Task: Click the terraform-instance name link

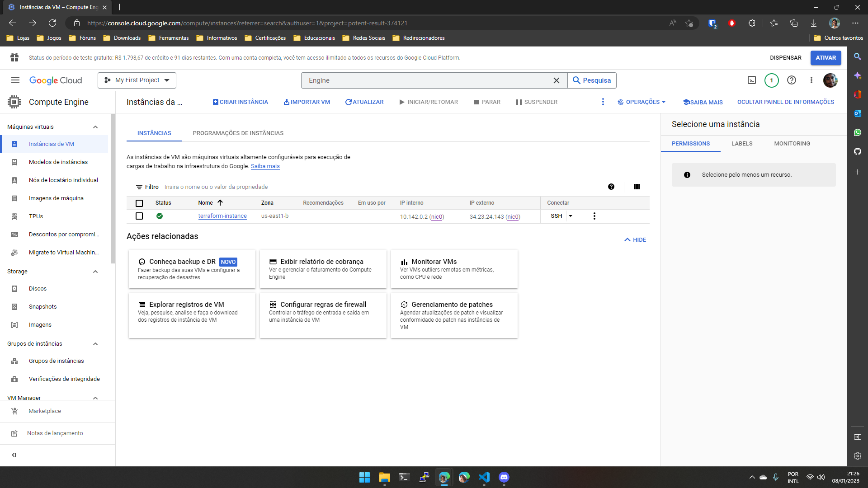Action: (x=222, y=216)
